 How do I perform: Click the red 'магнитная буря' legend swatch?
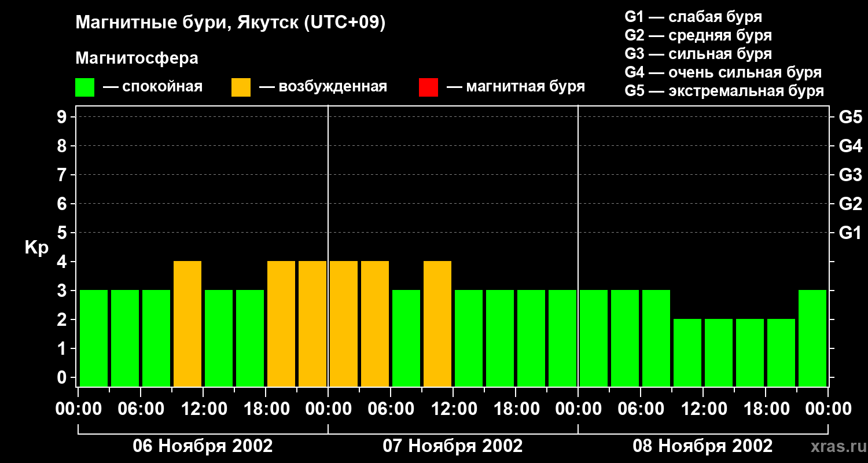tap(428, 87)
